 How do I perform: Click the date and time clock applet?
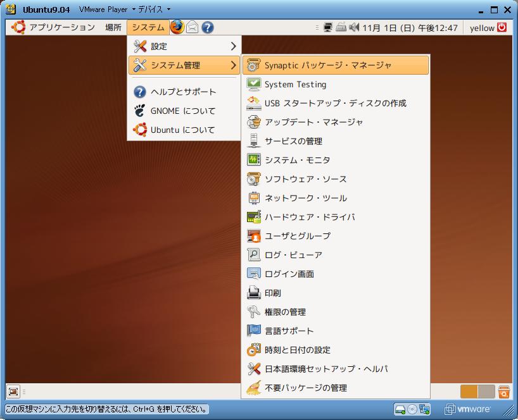coord(410,28)
